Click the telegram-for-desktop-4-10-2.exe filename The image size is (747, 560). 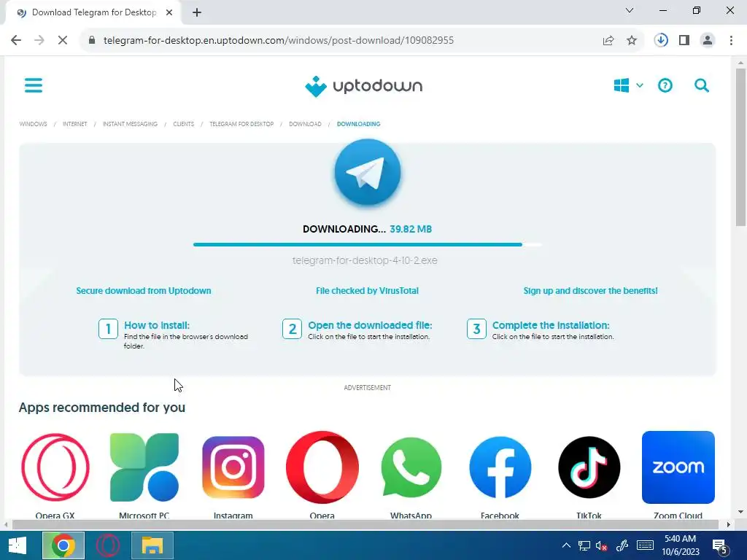point(365,260)
